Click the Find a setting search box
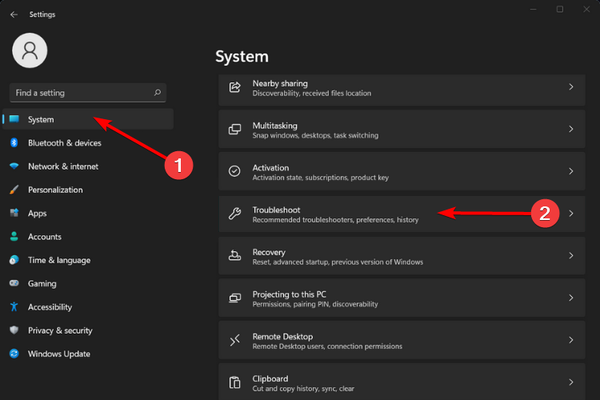600x400 pixels. [80, 92]
